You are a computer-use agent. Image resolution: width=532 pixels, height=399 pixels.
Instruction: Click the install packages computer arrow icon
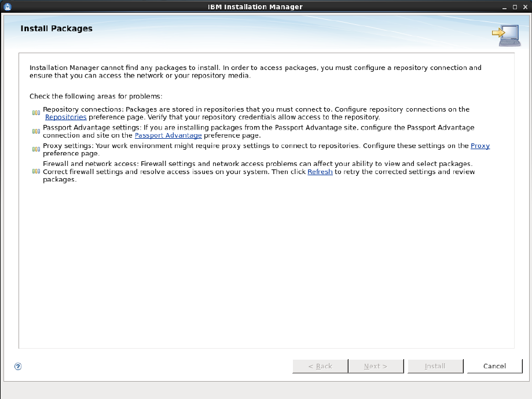[506, 35]
